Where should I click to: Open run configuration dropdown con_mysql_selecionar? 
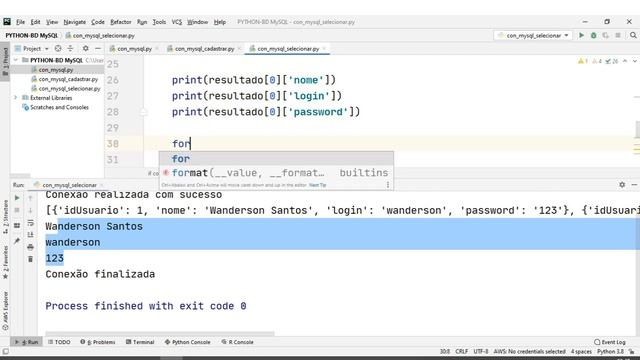pyautogui.click(x=533, y=36)
